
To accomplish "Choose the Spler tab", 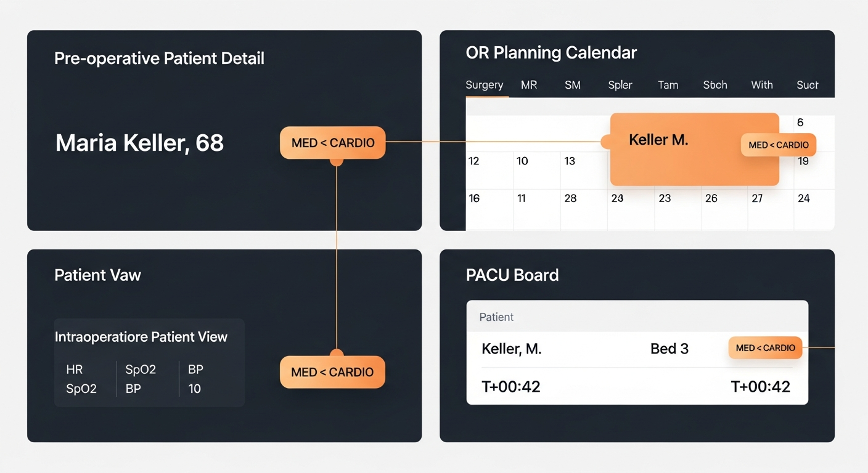I will 620,85.
